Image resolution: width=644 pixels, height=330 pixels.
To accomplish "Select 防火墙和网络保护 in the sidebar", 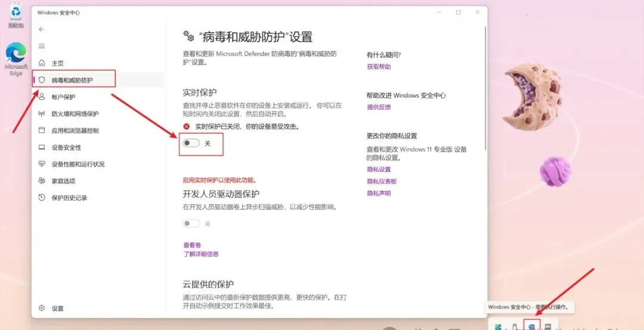I will coord(75,114).
